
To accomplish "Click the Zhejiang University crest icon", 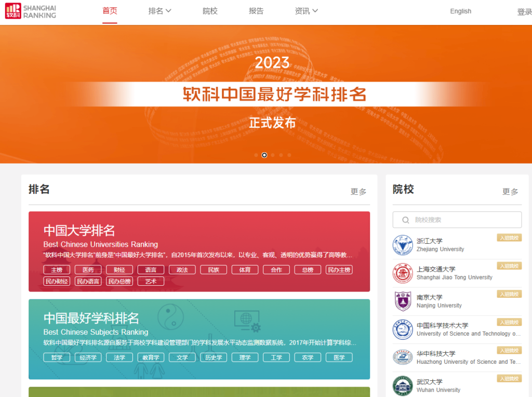I will [403, 245].
